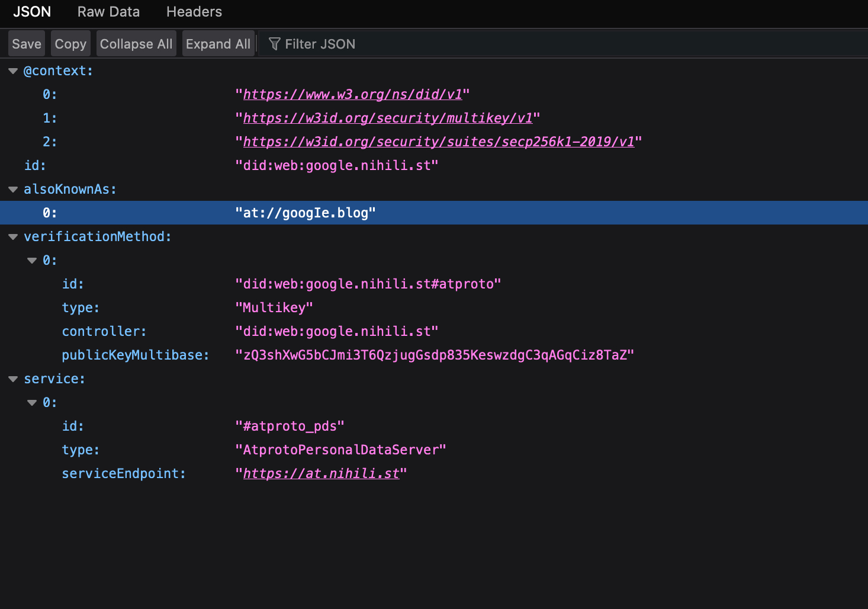Copy the JSON with Copy button
The image size is (868, 609).
[70, 44]
